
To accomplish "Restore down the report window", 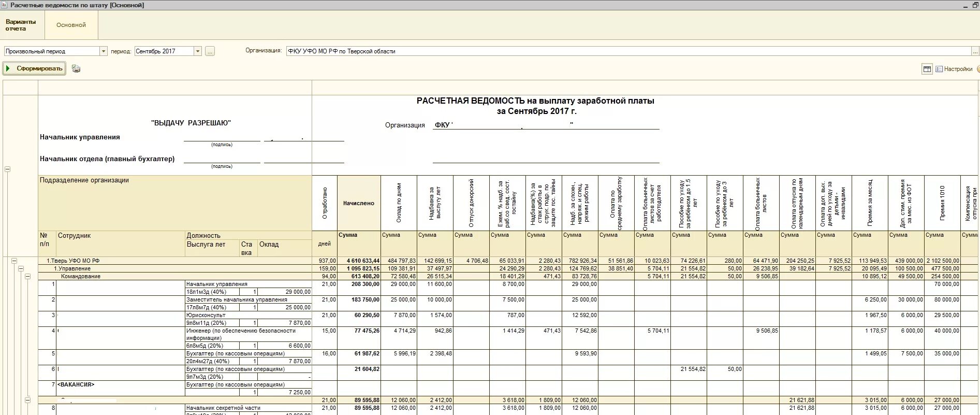I will pos(975,5).
